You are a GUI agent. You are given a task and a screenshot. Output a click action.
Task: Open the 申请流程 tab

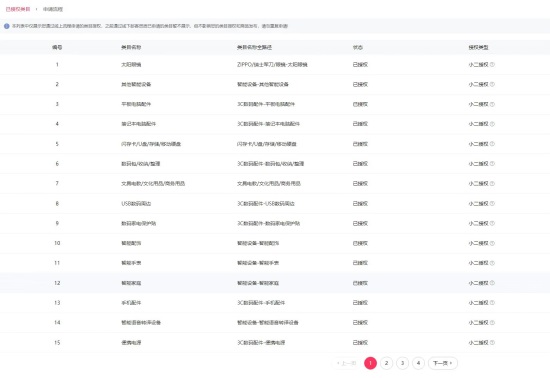pyautogui.click(x=53, y=9)
